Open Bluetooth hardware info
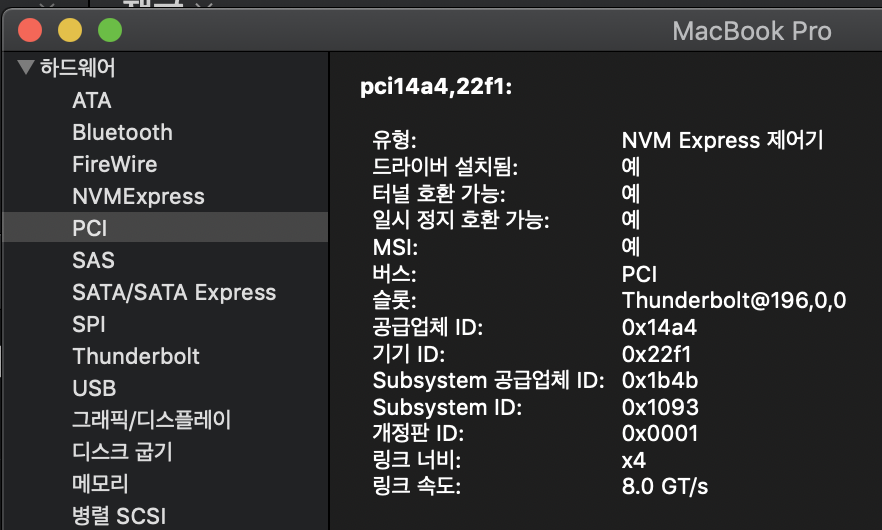This screenshot has height=530, width=882. [123, 132]
